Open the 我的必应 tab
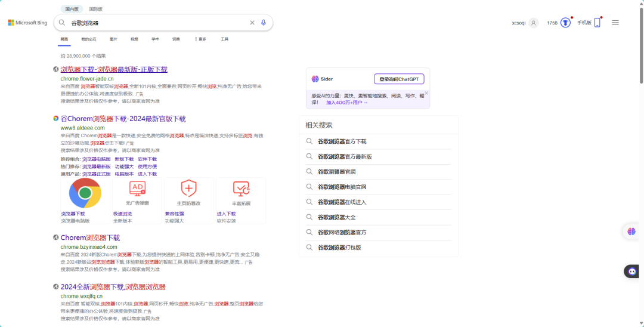644x327 pixels. tap(89, 39)
